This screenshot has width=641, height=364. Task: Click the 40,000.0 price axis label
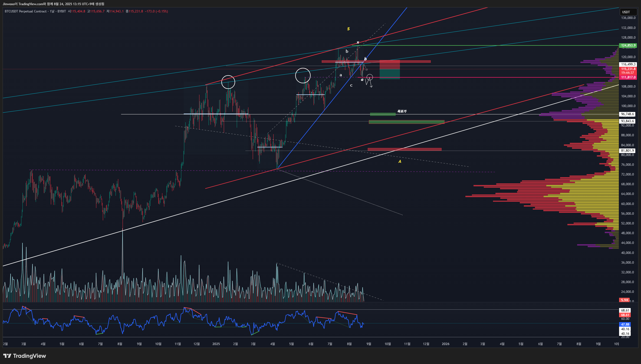click(x=627, y=253)
